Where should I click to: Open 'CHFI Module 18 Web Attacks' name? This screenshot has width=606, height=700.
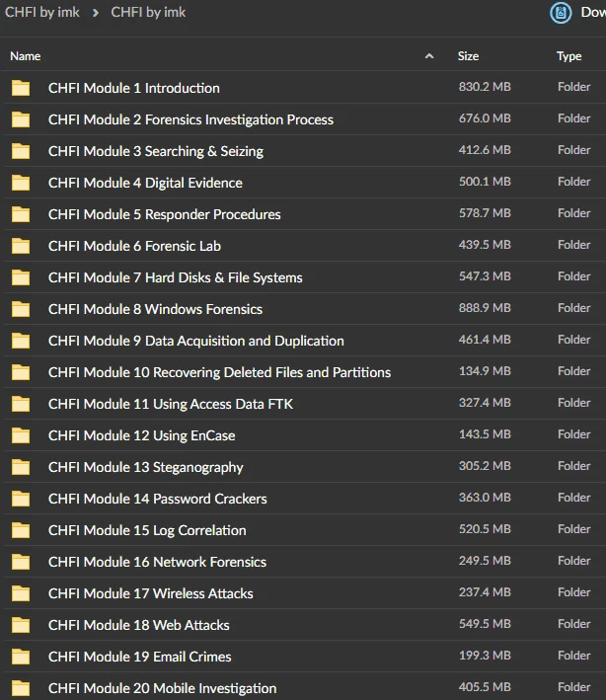pyautogui.click(x=139, y=625)
